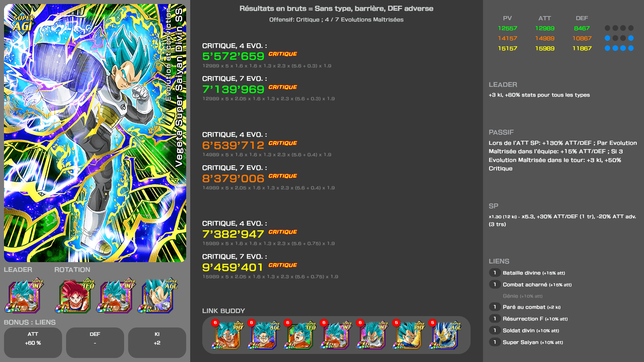Click the formula line starting 15989 x 5 x 2.05
The width and height of the screenshot is (644, 362).
point(270,277)
